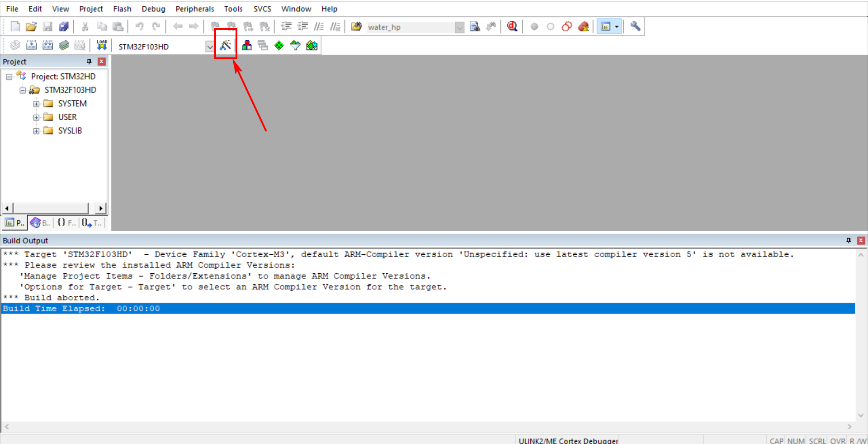868x444 pixels.
Task: Click the Cut scissors icon
Action: 85,27
